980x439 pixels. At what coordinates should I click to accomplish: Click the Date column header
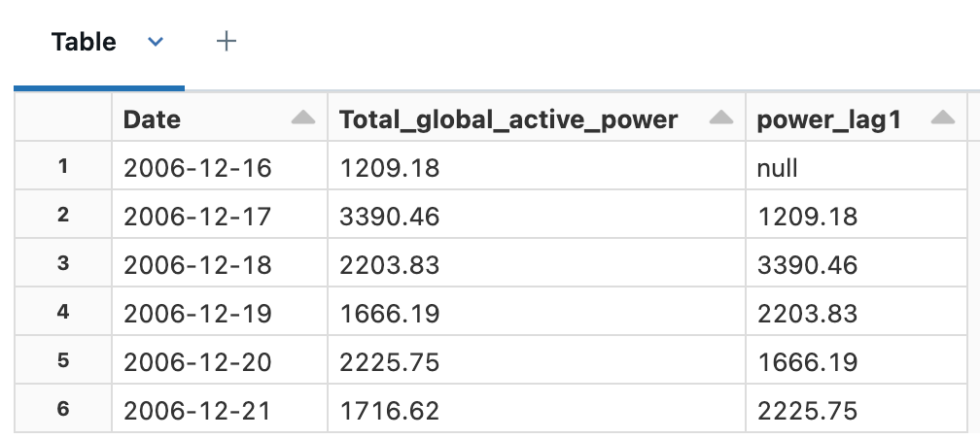[220, 118]
